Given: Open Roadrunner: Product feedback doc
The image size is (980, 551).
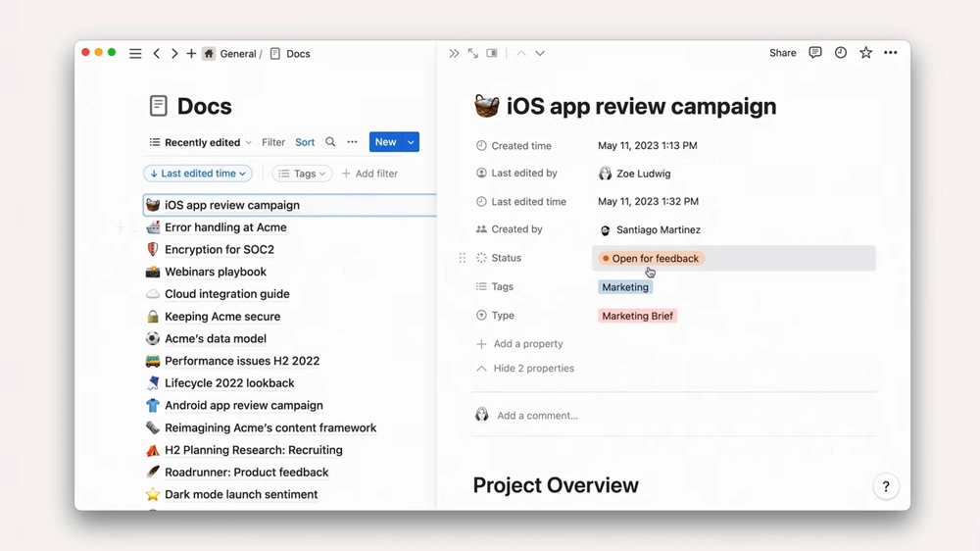Looking at the screenshot, I should [x=247, y=473].
